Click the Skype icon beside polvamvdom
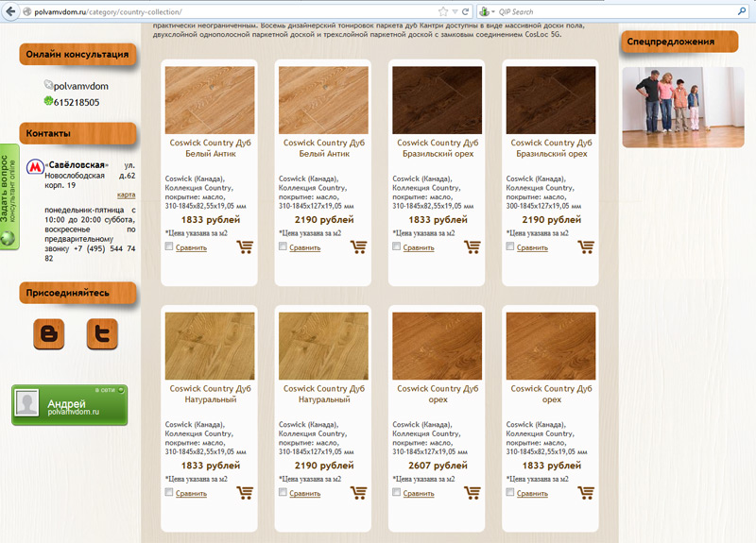This screenshot has height=543, width=756. 48,84
